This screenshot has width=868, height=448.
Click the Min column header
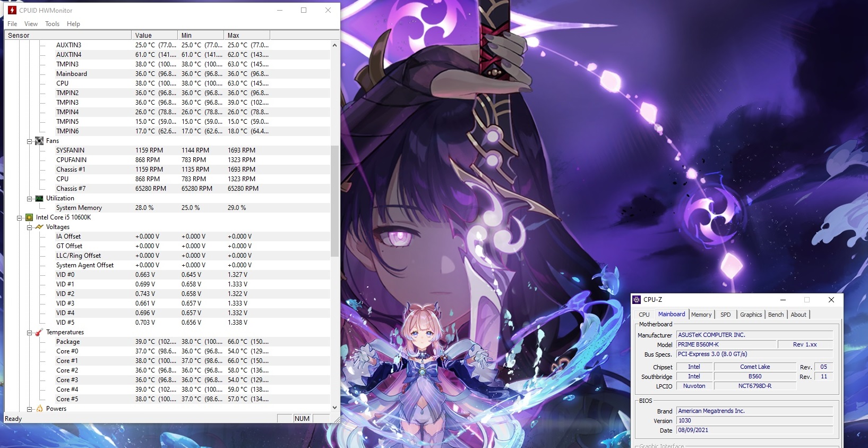201,35
